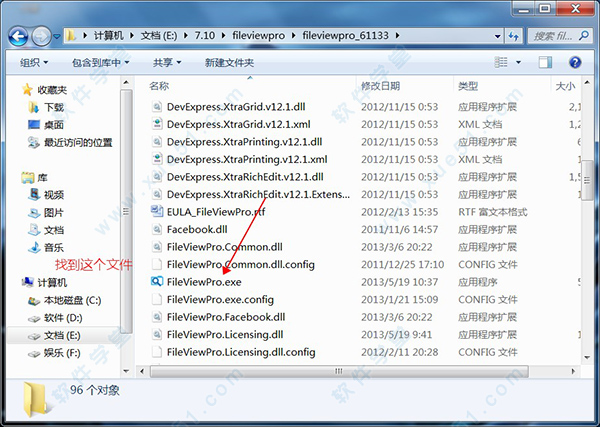Sort by the 修改日期 column header
600x427 pixels.
tap(380, 86)
